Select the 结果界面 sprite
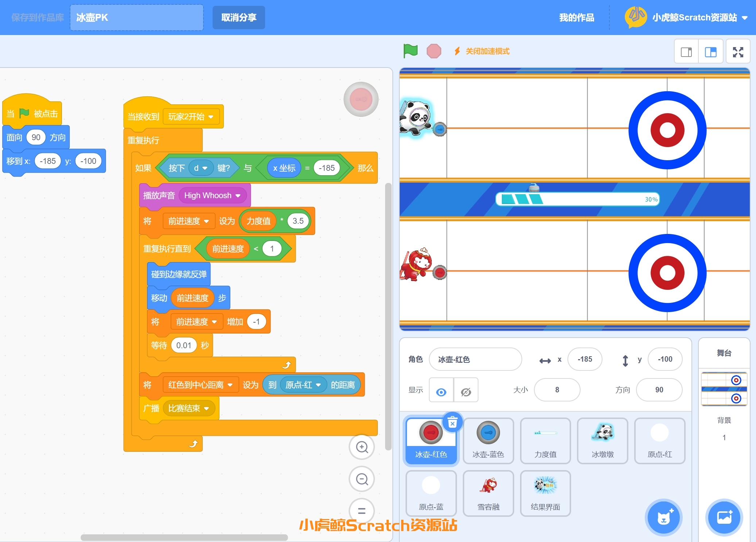Image resolution: width=756 pixels, height=542 pixels. point(545,493)
